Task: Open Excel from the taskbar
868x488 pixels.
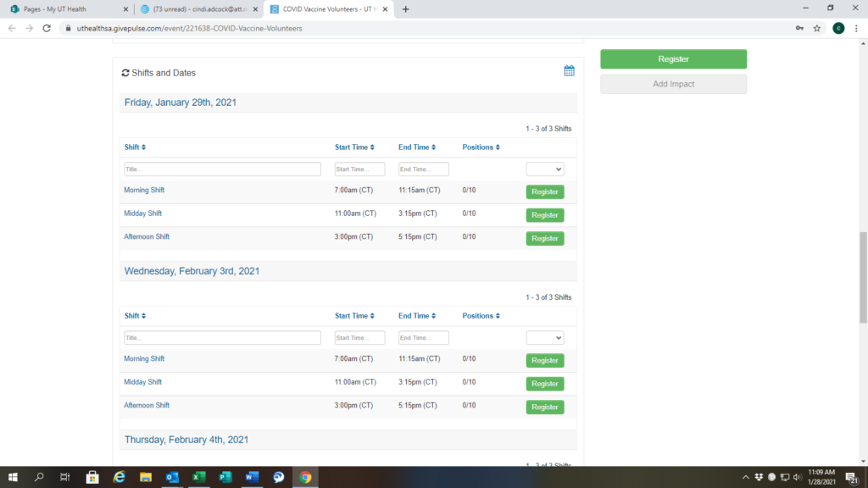Action: coord(199,477)
